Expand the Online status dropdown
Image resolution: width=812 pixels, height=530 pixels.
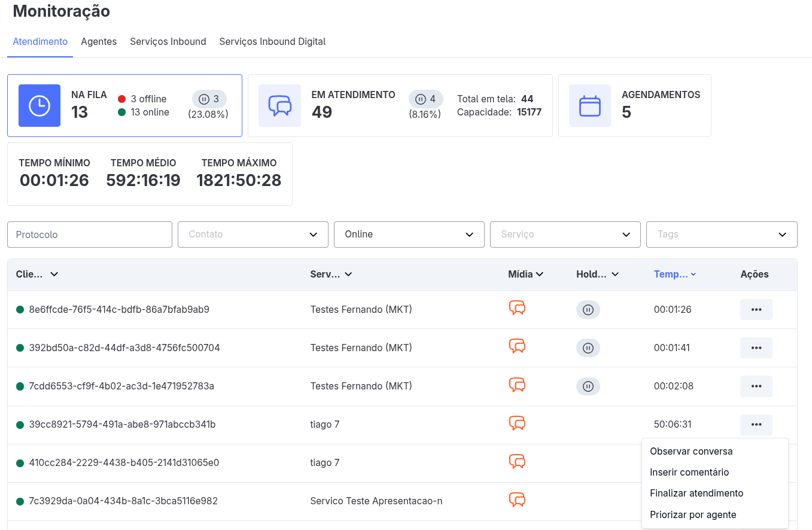[409, 234]
